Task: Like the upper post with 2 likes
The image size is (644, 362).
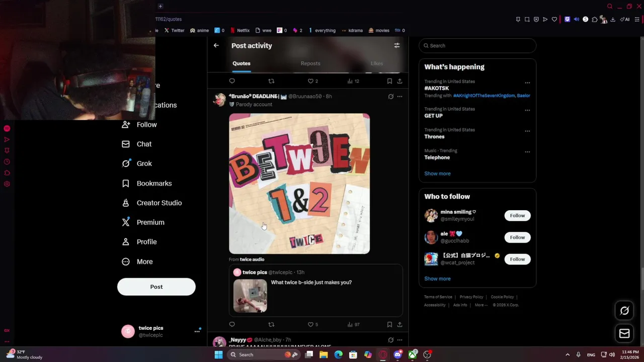Action: 312,81
